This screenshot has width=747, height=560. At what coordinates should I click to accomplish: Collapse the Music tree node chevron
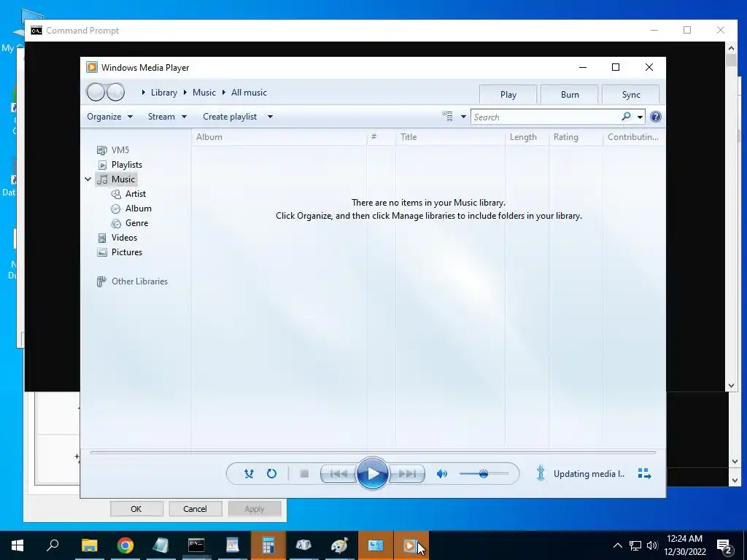[x=88, y=179]
